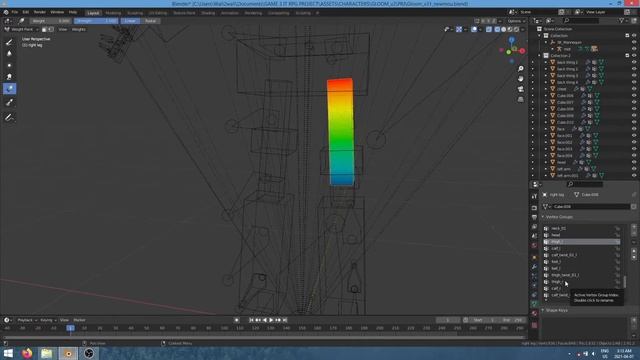Open vertex group specials dropdown arrow
640x360 pixels.
[634, 243]
